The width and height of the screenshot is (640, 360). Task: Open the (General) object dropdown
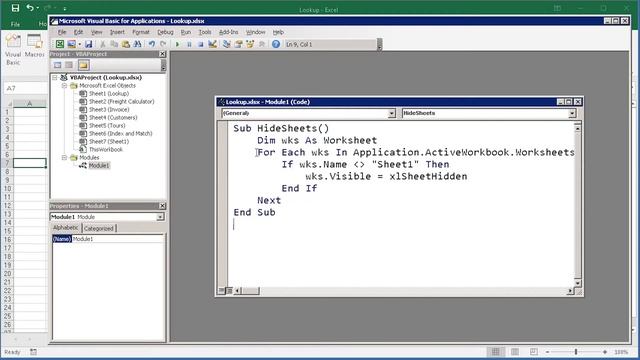(391, 113)
